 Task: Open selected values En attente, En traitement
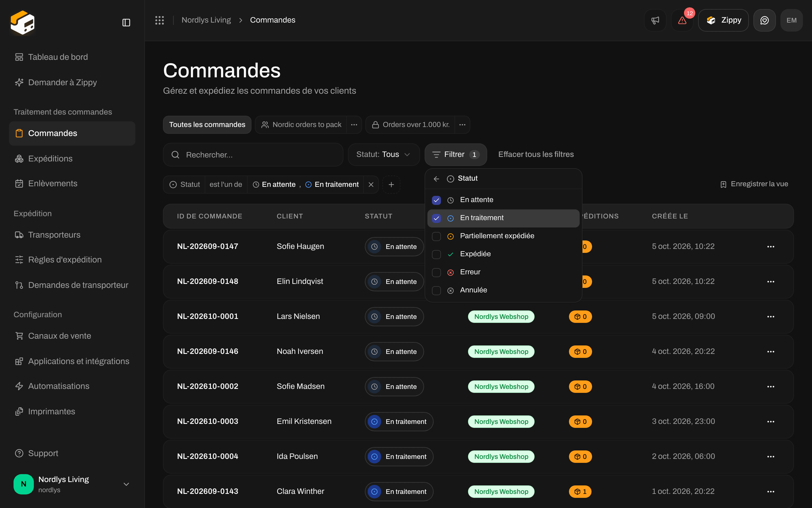(x=305, y=185)
